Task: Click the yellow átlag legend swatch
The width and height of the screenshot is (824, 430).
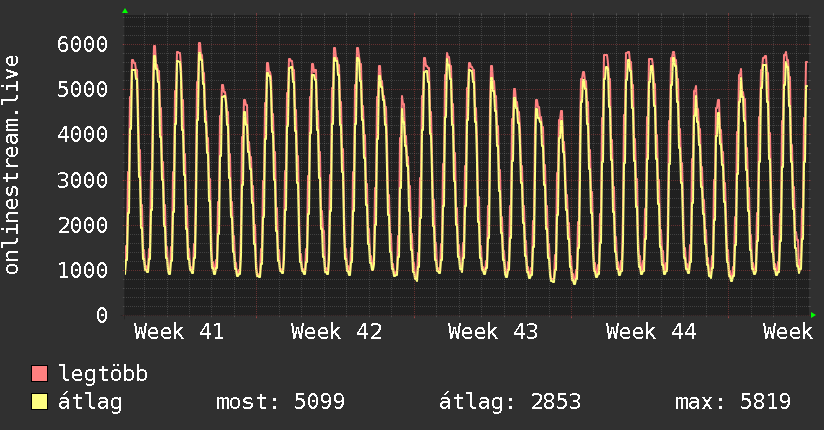Action: (40, 402)
